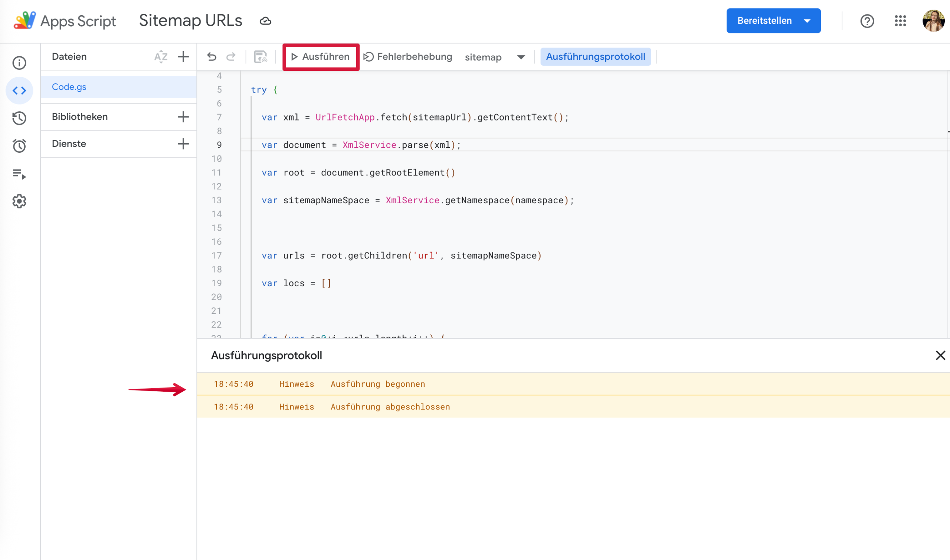
Task: Place cursor on the try { line
Action: coord(264,90)
